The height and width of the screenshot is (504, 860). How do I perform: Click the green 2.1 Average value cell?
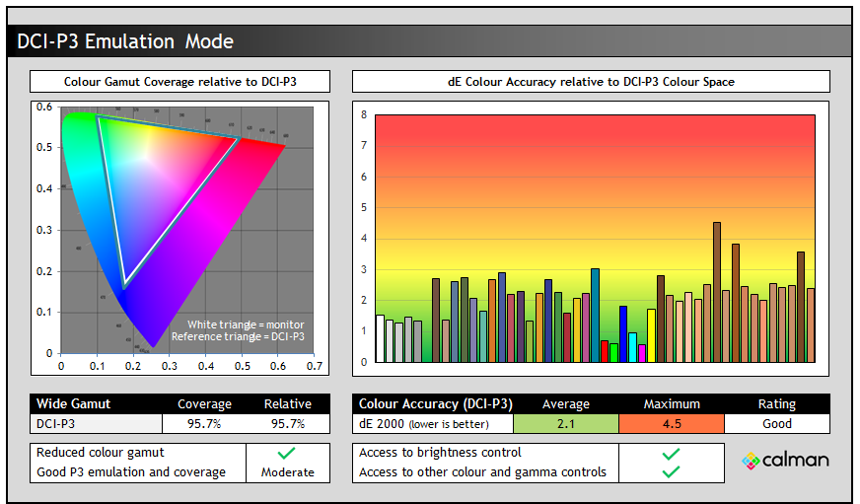click(565, 423)
